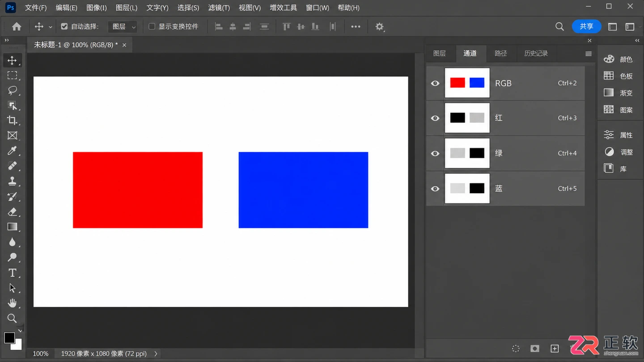Select the Hand tool
This screenshot has height=362, width=644.
[12, 303]
